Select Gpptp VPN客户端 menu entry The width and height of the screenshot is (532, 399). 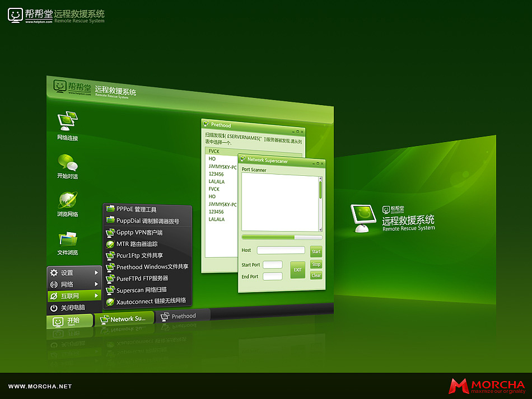147,233
